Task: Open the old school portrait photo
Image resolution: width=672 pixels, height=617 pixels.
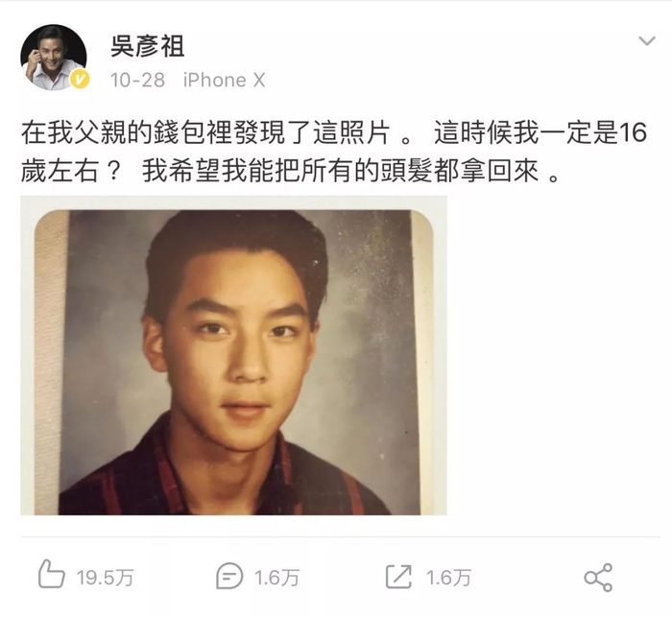Action: [233, 355]
